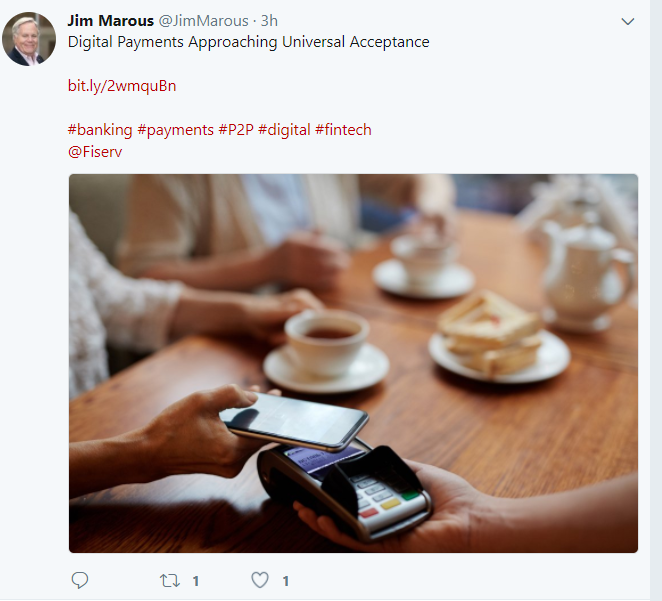
Task: Visit the #fintech hashtag feed
Action: click(x=343, y=130)
